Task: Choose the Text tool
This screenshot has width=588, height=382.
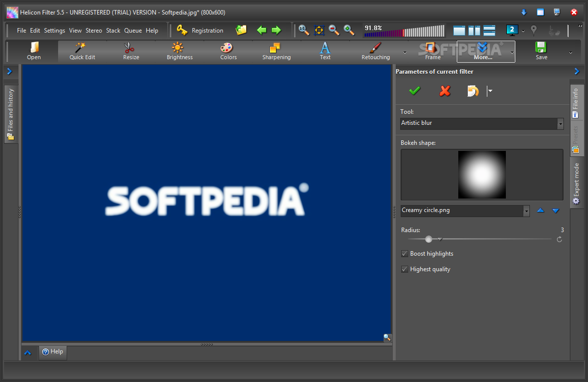Action: click(325, 51)
